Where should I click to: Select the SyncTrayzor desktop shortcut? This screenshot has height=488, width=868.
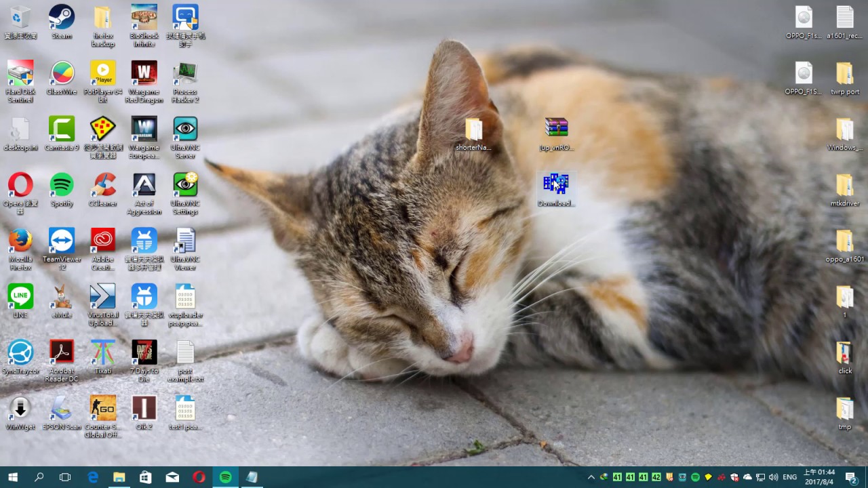point(20,357)
